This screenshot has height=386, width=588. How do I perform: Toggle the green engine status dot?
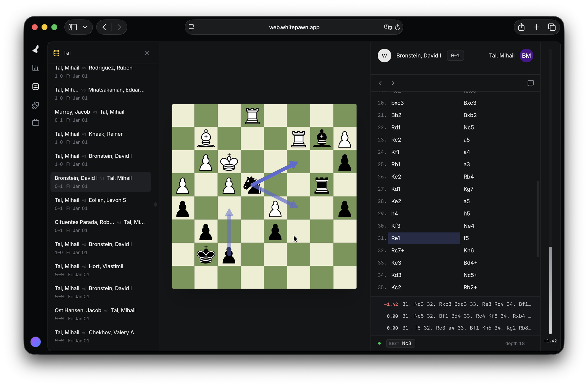click(379, 343)
